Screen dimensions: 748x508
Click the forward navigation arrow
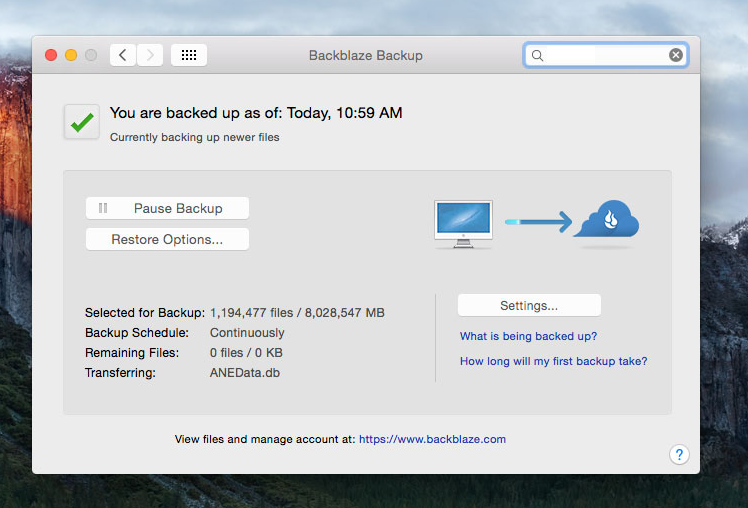click(x=150, y=55)
